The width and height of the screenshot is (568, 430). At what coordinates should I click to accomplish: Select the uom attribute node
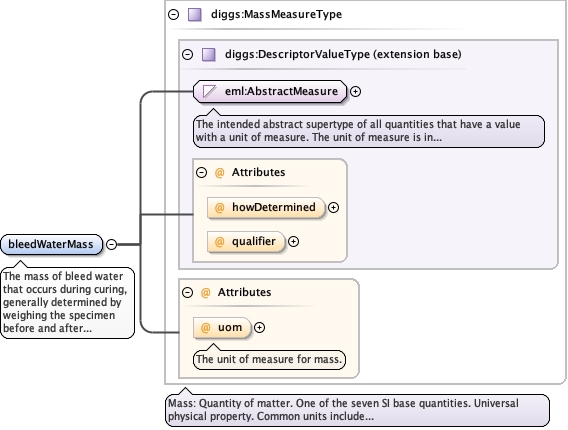tap(222, 327)
